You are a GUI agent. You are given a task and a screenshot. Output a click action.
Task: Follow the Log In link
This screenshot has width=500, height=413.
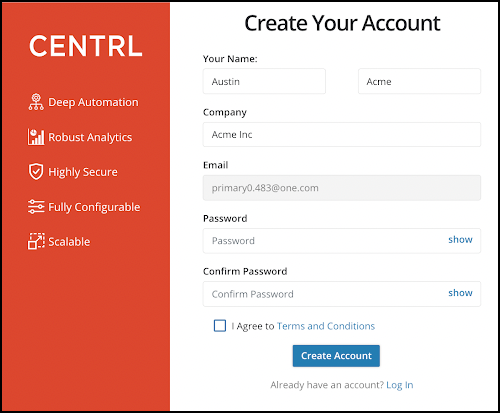click(400, 385)
